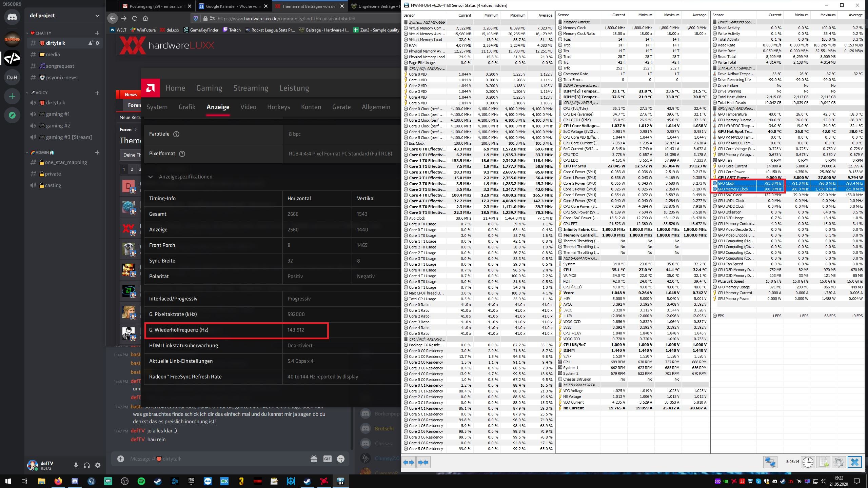Open the Gaming tab in Radeon Software
Viewport: 868px width, 488px height.
(209, 88)
